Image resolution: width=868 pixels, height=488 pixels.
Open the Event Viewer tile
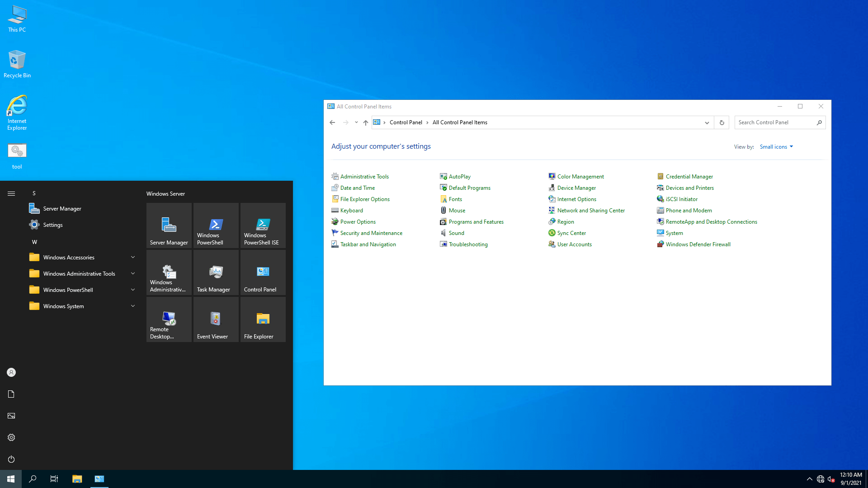coord(216,319)
